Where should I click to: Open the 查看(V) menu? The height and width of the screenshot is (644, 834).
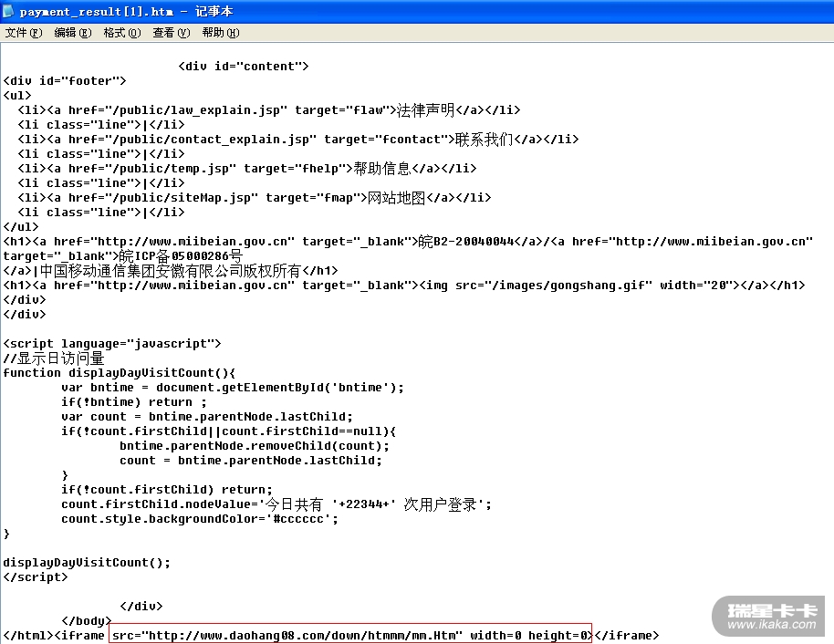(172, 33)
